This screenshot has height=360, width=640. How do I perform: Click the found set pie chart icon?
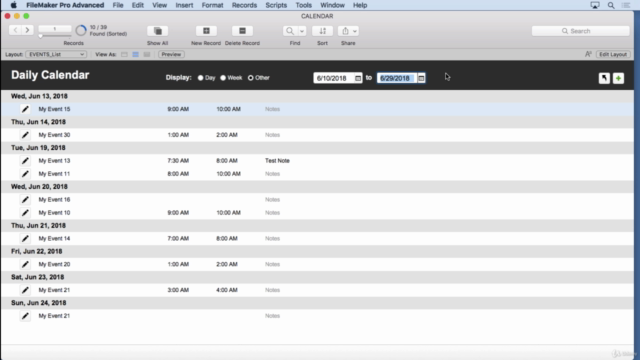81,30
